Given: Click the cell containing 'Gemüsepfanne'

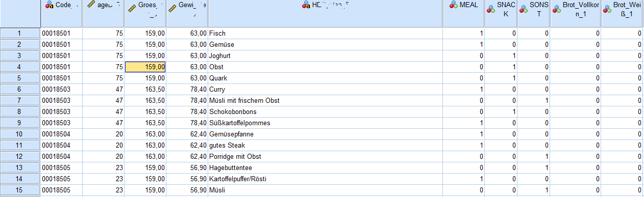Looking at the screenshot, I should point(325,134).
